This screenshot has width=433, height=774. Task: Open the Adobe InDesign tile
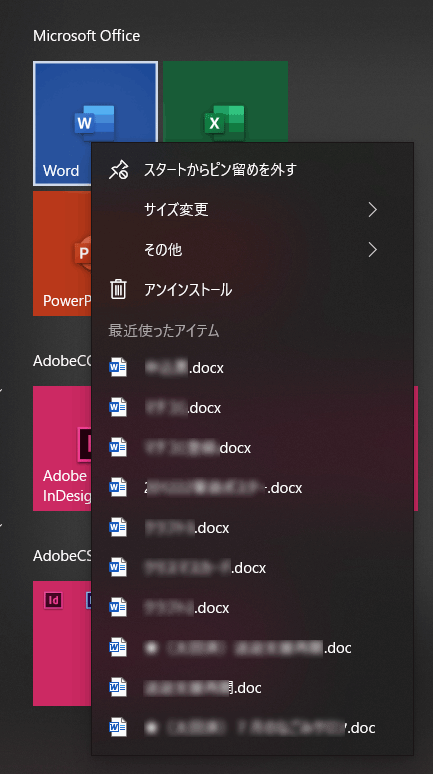point(62,448)
